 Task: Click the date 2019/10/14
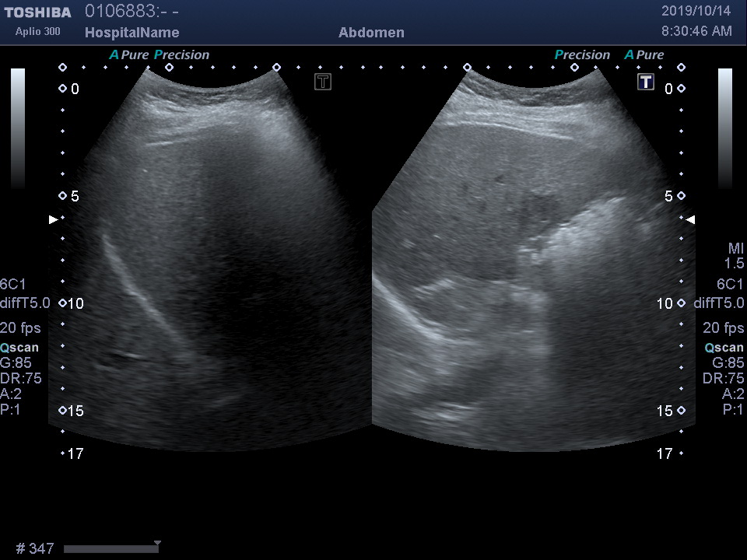click(696, 11)
